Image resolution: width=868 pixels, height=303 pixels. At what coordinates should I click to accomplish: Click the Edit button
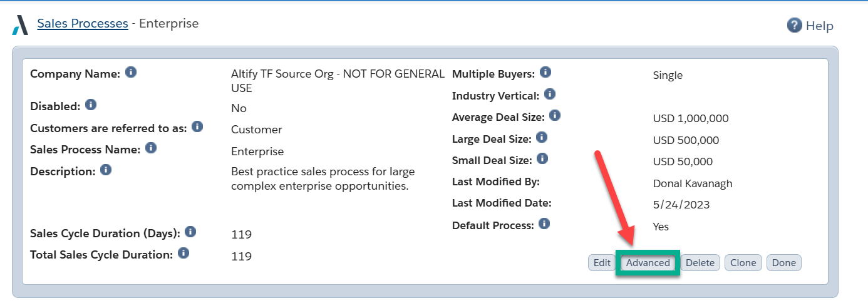coord(602,263)
